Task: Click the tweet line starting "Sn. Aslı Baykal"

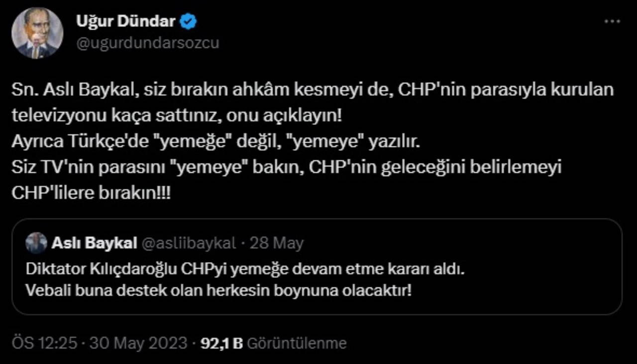Action: pyautogui.click(x=313, y=90)
